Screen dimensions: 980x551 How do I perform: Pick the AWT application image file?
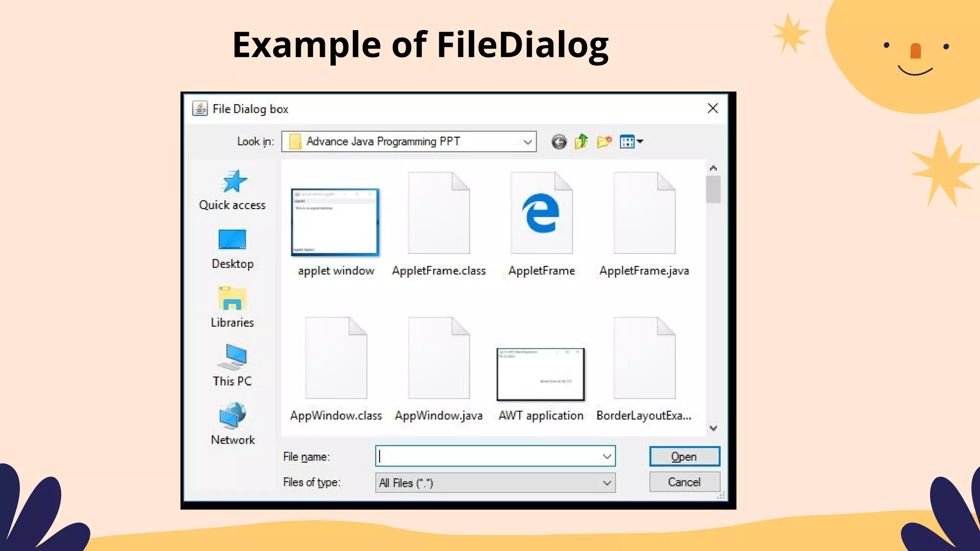[541, 375]
